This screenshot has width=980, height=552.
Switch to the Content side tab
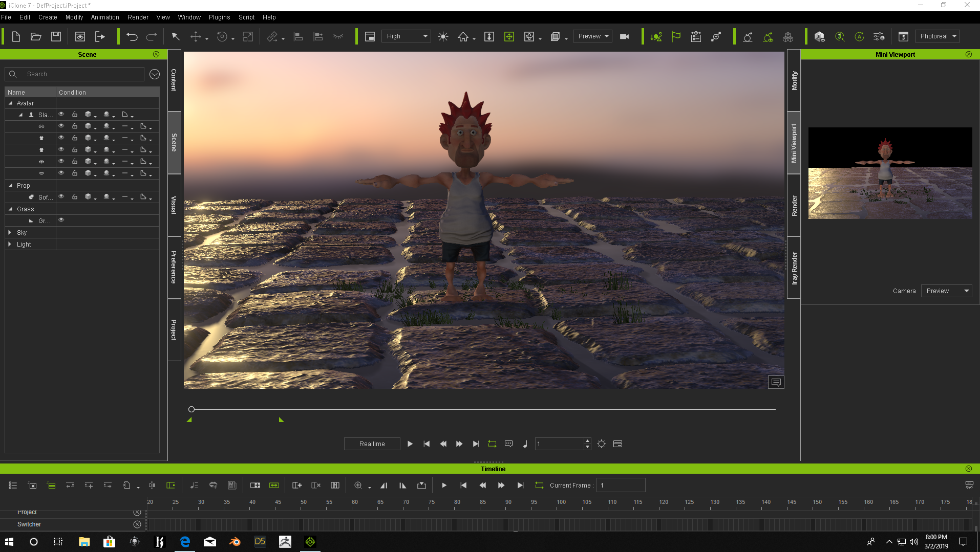click(x=174, y=80)
